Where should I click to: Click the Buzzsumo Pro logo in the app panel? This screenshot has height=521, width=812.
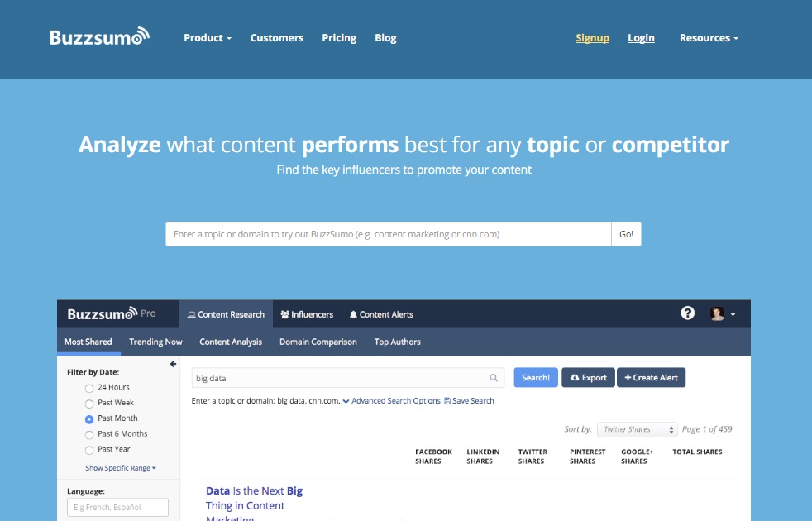click(112, 314)
